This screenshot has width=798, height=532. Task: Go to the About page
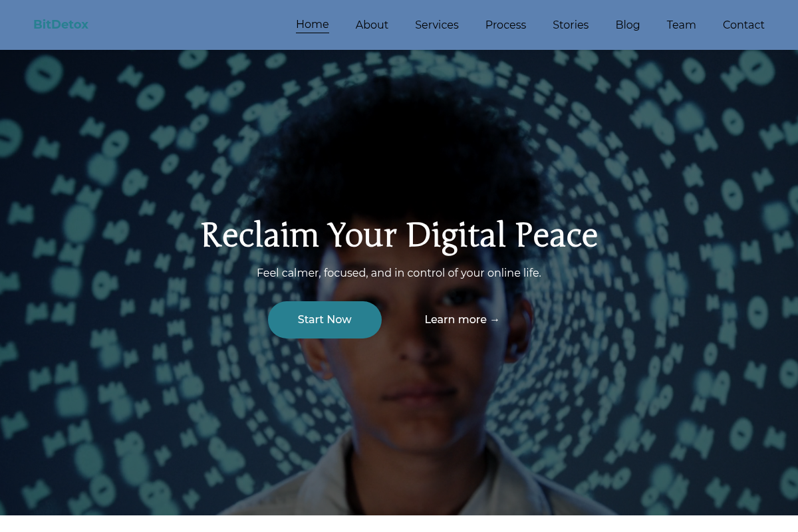372,25
